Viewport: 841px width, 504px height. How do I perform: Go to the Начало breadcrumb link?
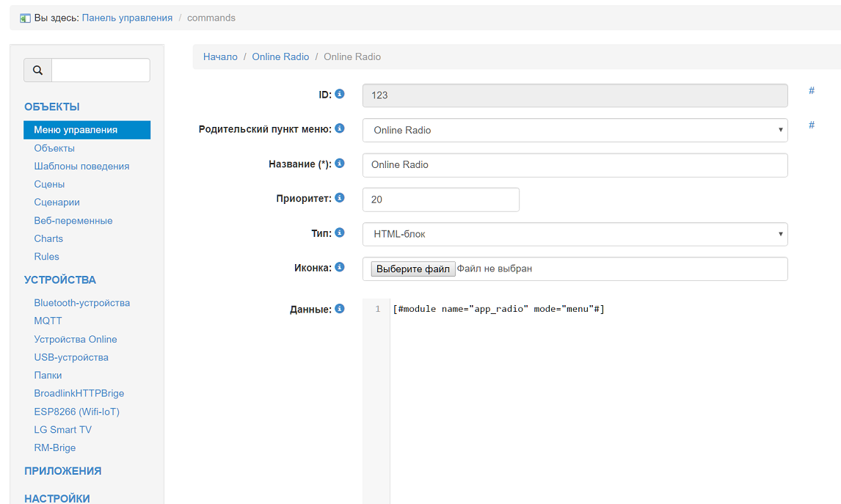click(x=220, y=56)
